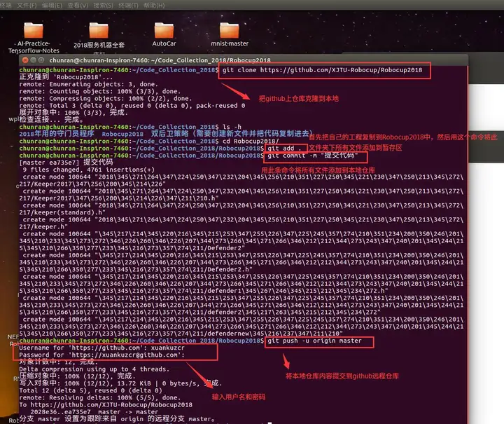Click the line 9 files changed, 4761 insertions(+)

(x=89, y=170)
